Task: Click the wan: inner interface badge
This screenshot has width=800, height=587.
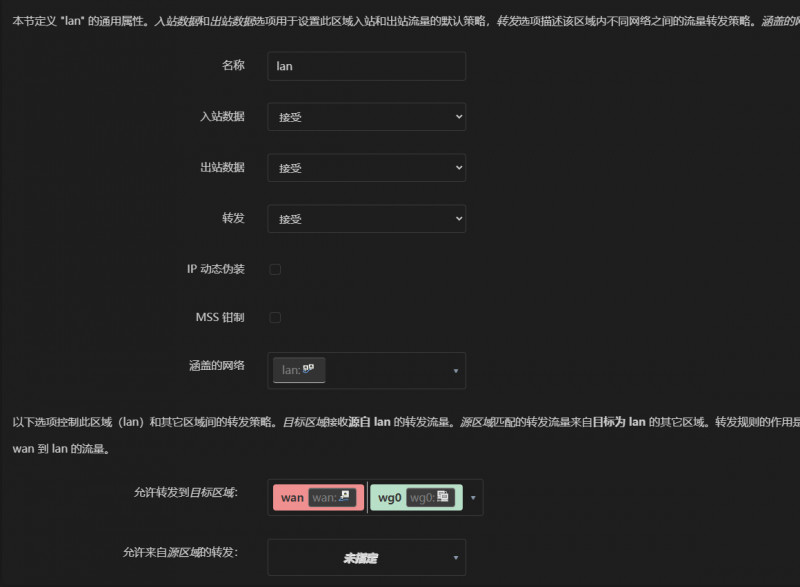Action: (332, 497)
